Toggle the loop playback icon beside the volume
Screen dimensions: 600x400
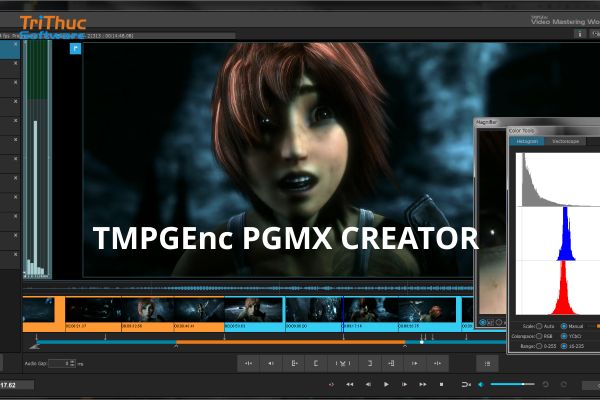[466, 384]
